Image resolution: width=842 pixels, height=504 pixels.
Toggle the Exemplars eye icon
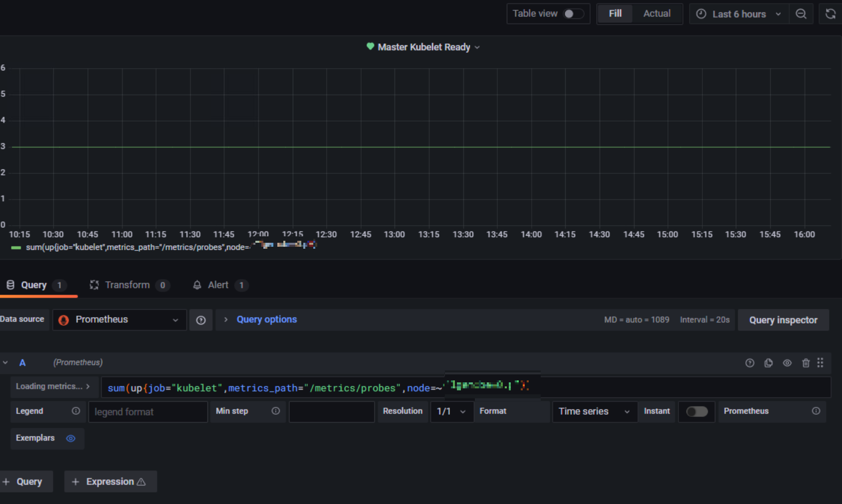(x=71, y=438)
